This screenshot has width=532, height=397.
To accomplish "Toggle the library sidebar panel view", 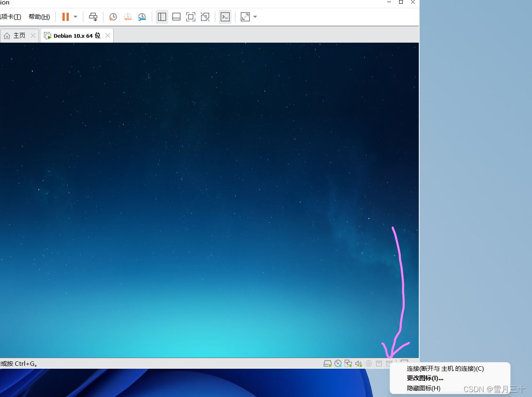I will click(162, 17).
